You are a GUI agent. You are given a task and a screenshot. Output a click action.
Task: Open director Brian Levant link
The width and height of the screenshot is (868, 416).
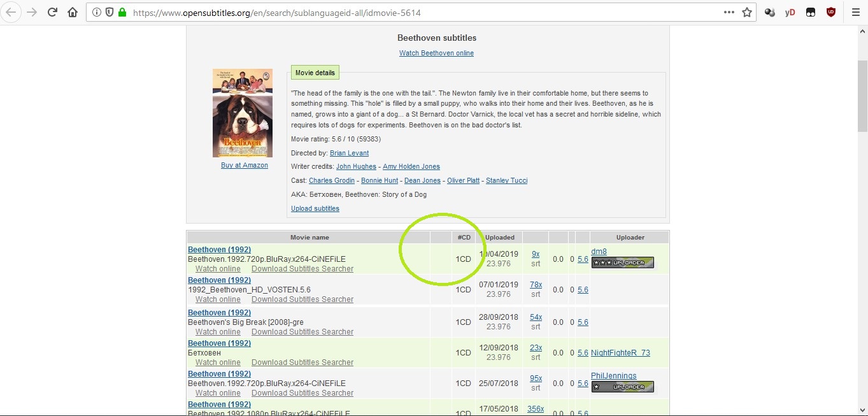coord(349,153)
